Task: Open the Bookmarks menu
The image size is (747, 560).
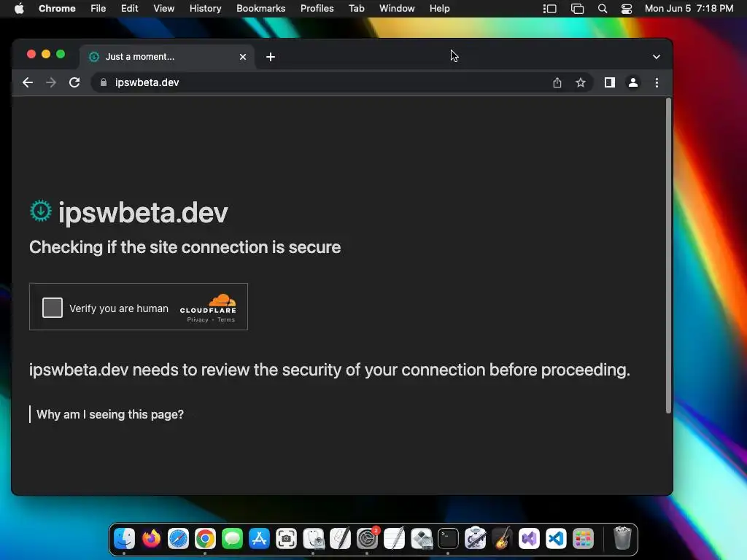Action: 260,8
